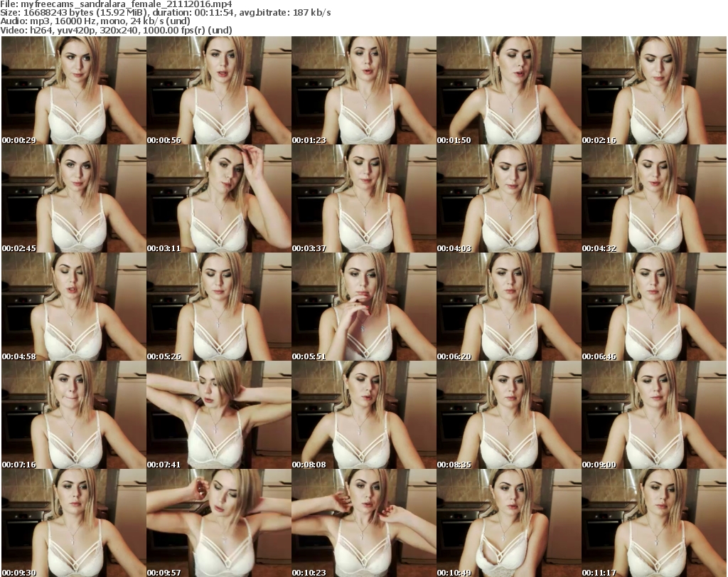Select the thumbnail timestamped 00:05:26
This screenshot has width=728, height=577.
[x=219, y=307]
